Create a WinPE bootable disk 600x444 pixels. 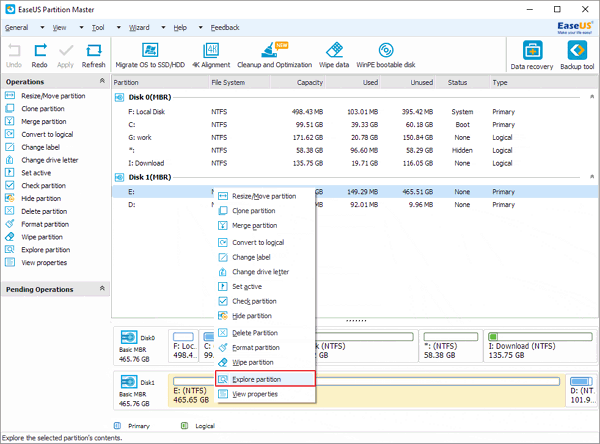386,56
